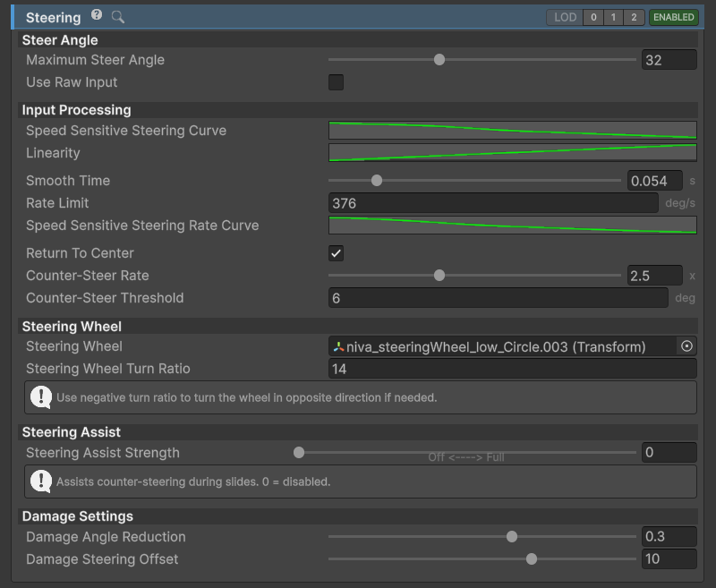Click the Smooth Time value field
Image resolution: width=716 pixels, height=588 pixels.
click(x=655, y=181)
